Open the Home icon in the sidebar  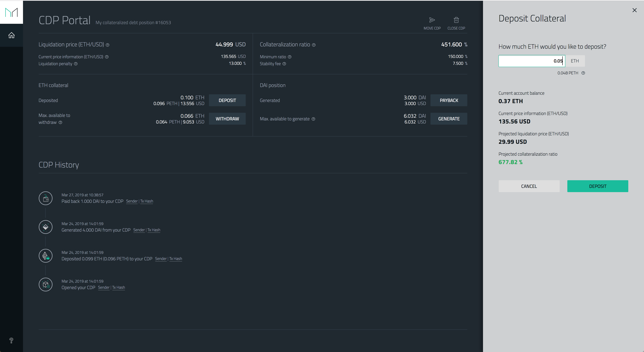click(x=11, y=35)
